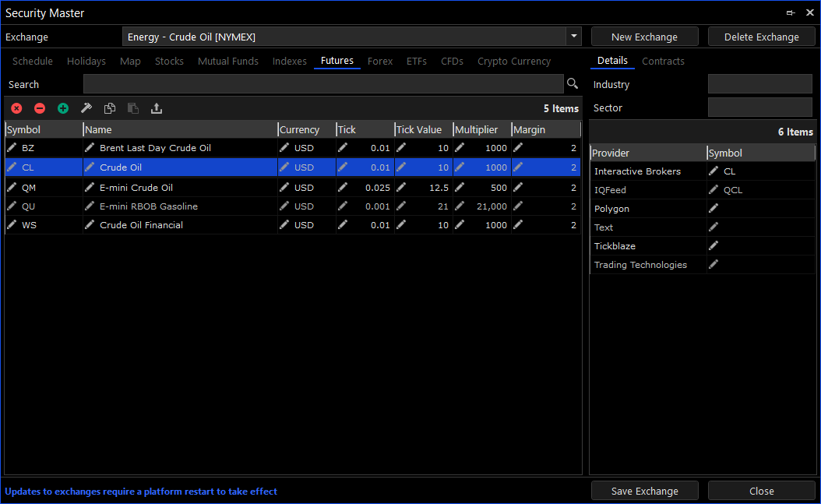Image resolution: width=821 pixels, height=504 pixels.
Task: Click the hammer tool icon in toolbar
Action: [86, 108]
